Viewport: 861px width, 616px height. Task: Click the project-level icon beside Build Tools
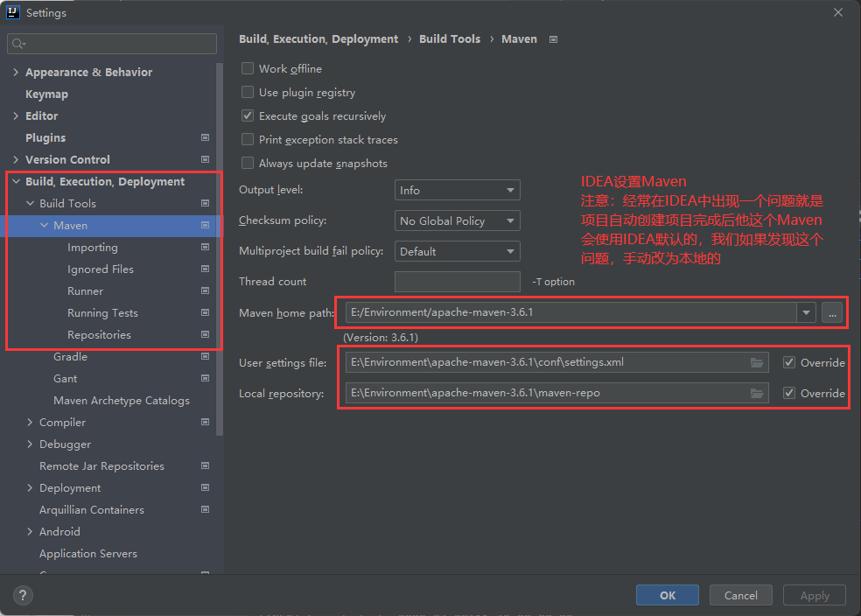pos(206,204)
